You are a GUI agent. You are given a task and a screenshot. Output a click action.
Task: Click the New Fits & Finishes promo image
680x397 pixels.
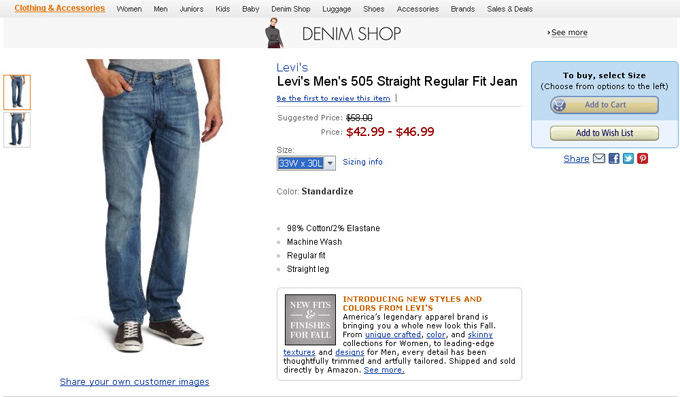(x=310, y=319)
